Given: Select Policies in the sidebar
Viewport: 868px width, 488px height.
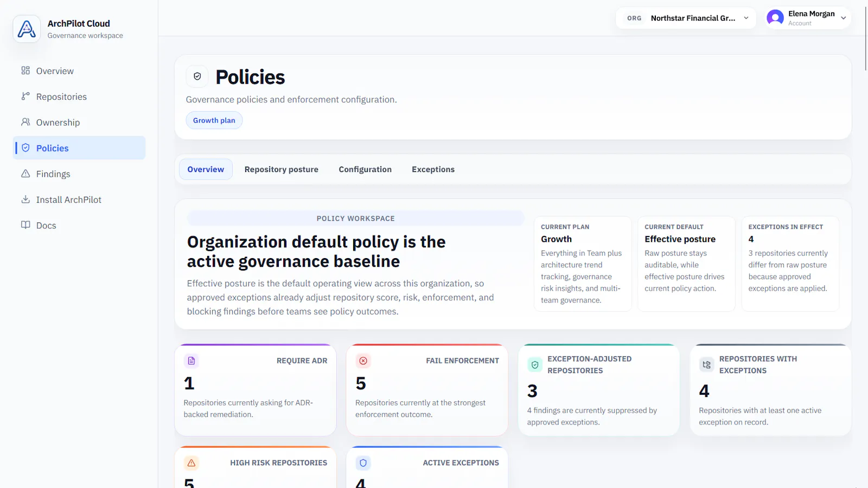Looking at the screenshot, I should tap(79, 148).
